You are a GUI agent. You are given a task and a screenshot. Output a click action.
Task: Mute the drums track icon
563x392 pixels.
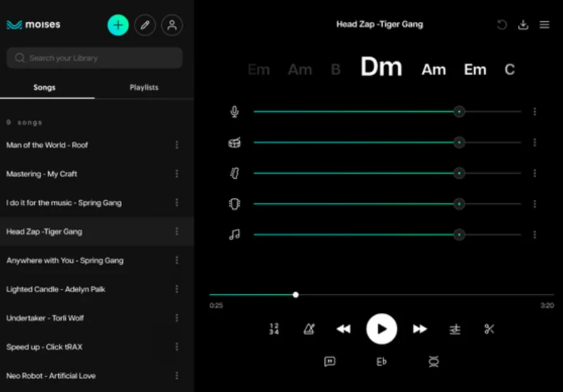tap(235, 143)
